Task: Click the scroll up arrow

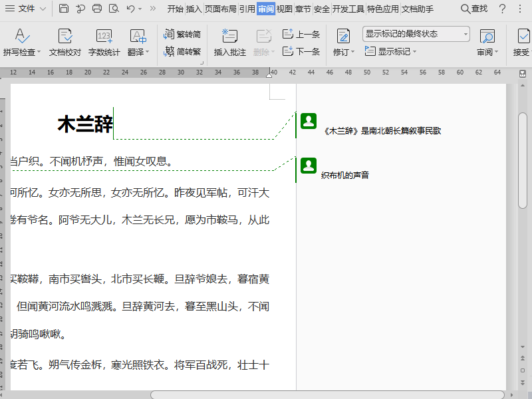Action: point(523,86)
